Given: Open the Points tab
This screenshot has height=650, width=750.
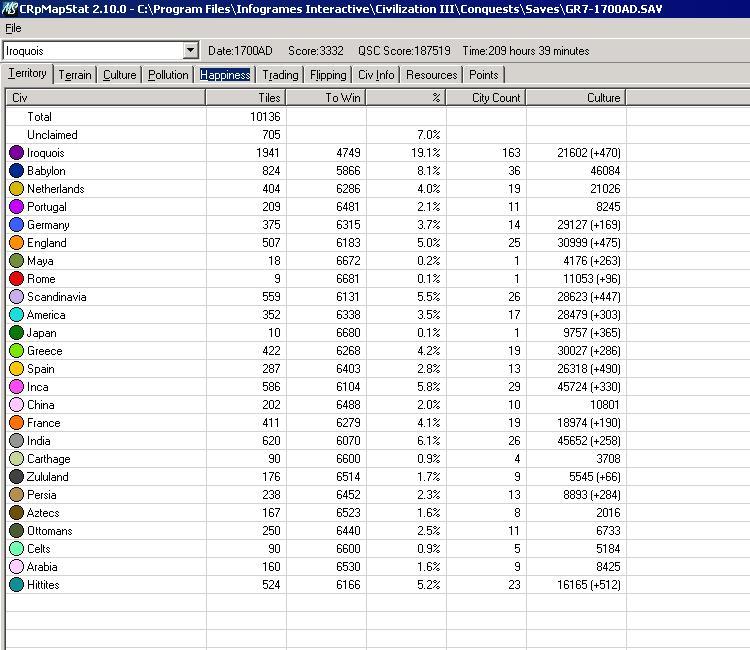Looking at the screenshot, I should point(484,75).
